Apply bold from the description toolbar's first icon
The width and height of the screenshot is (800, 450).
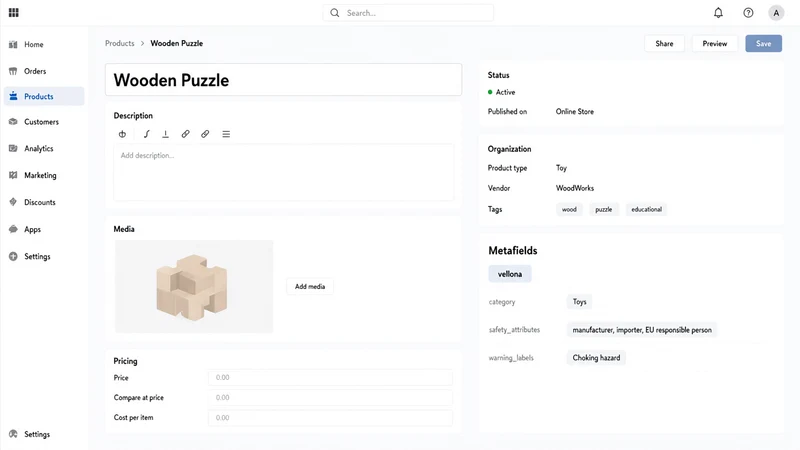click(x=122, y=134)
